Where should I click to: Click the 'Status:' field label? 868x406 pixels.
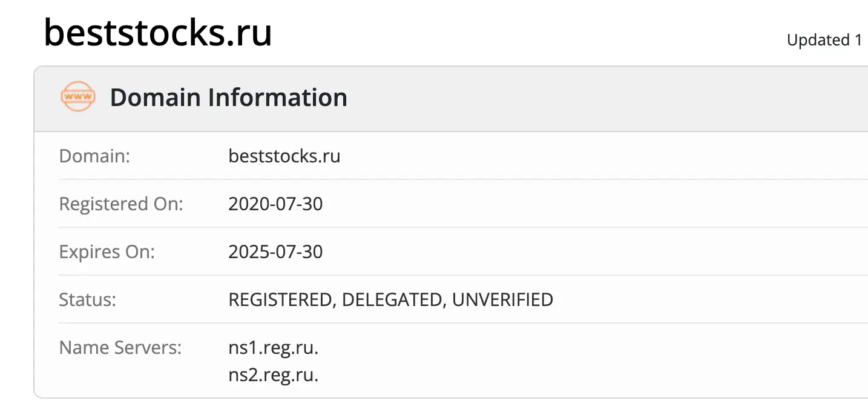tap(87, 299)
